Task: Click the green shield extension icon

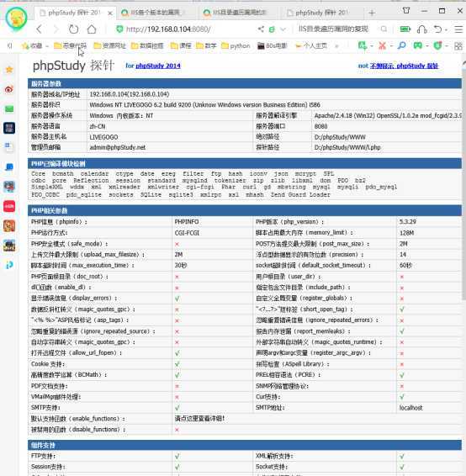Action: pyautogui.click(x=437, y=46)
